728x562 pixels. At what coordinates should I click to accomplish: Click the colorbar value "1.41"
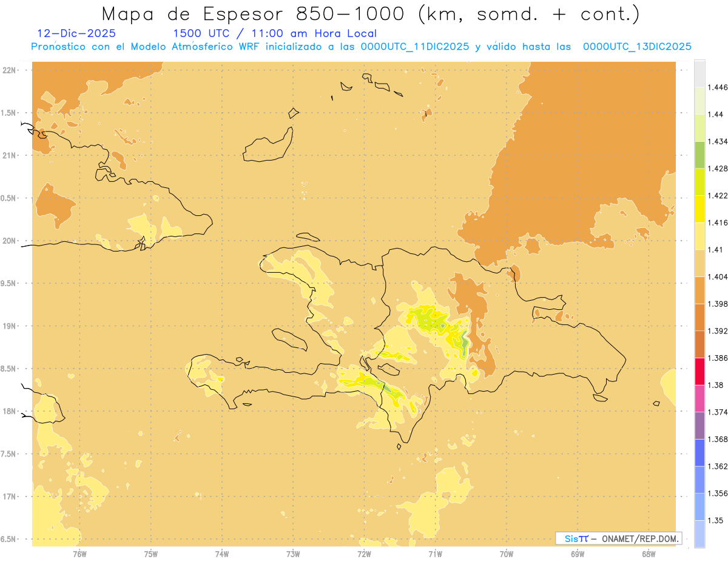pyautogui.click(x=715, y=250)
